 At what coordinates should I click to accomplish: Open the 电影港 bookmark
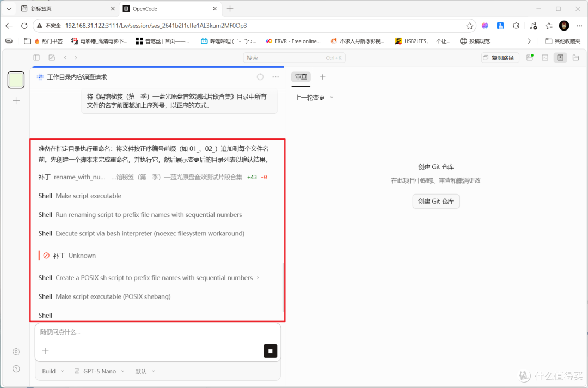tap(100, 41)
